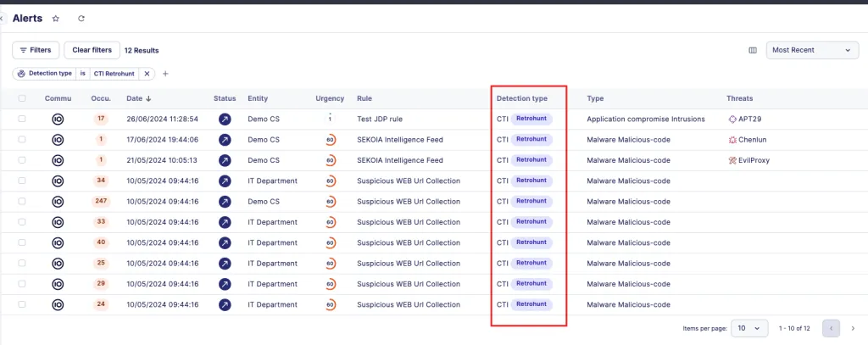Click the status icon in the EvilProxy row
The height and width of the screenshot is (345, 868).
tap(225, 160)
